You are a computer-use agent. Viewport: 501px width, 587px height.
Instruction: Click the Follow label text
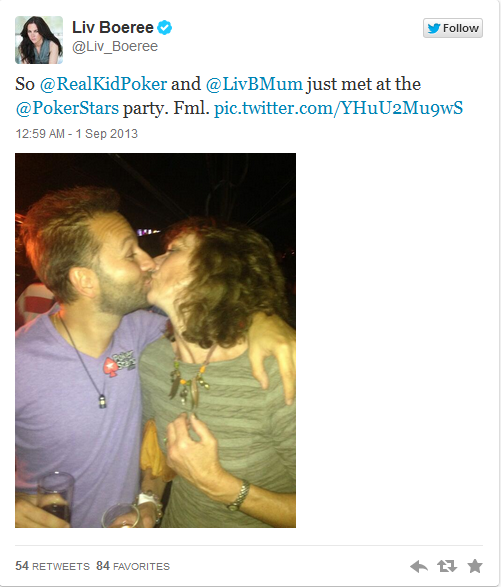click(461, 28)
